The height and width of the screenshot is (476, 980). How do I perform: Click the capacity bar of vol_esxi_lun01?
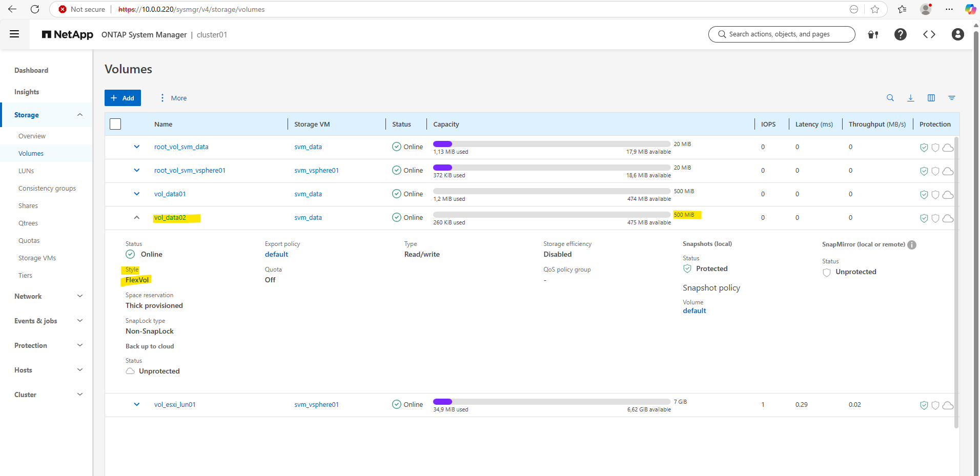[x=552, y=402]
